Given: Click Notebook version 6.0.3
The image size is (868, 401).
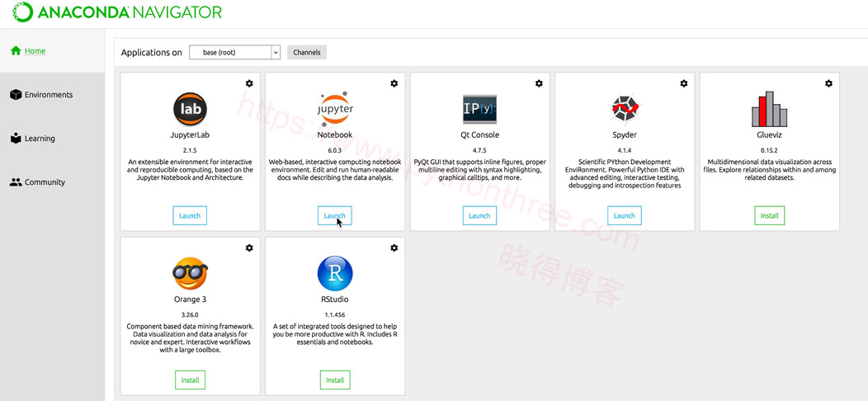Looking at the screenshot, I should (335, 150).
